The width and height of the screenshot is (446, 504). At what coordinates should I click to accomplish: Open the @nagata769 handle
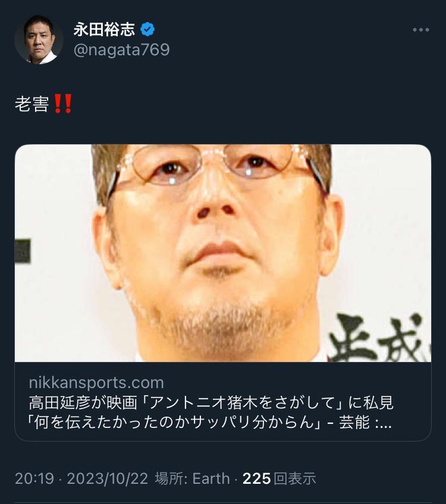[121, 50]
